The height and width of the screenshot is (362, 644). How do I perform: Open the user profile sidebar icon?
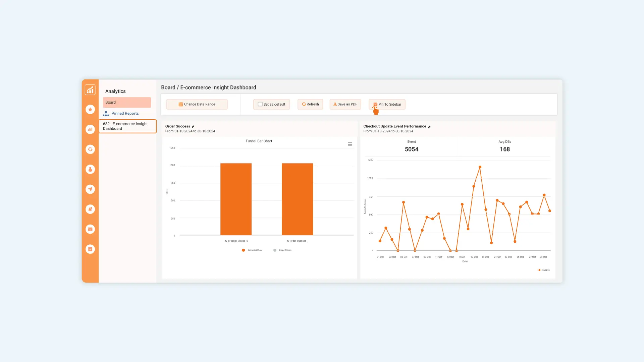tap(90, 169)
